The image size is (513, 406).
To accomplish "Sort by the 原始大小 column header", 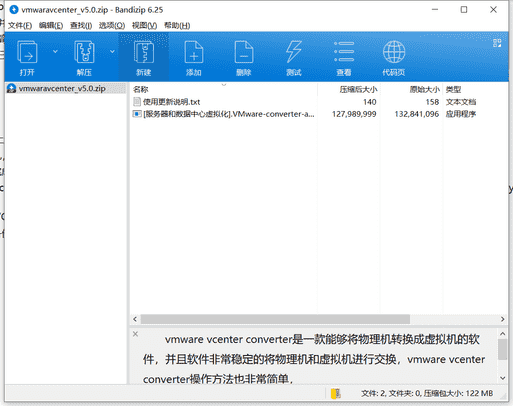I will point(412,89).
